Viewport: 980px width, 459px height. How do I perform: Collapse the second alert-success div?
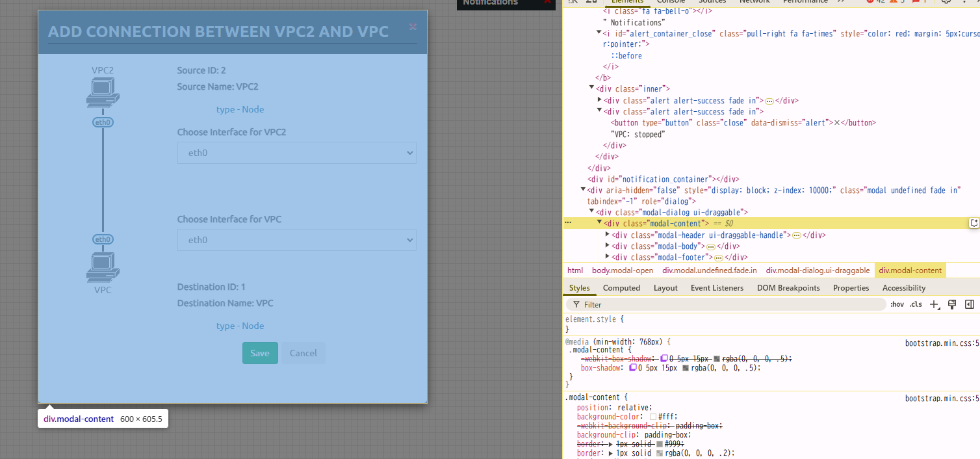(x=599, y=111)
